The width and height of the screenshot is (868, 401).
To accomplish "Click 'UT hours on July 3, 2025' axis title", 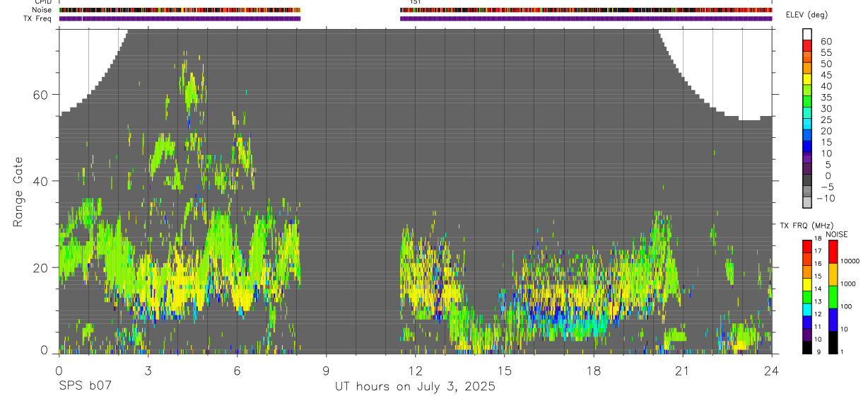I will [415, 387].
